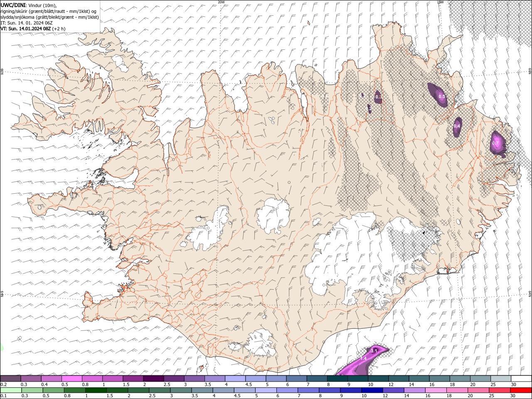Image resolution: width=532 pixels, height=399 pixels.
Task: Click the pale grey 25 swatch in the upper legend
Action: pos(501,379)
